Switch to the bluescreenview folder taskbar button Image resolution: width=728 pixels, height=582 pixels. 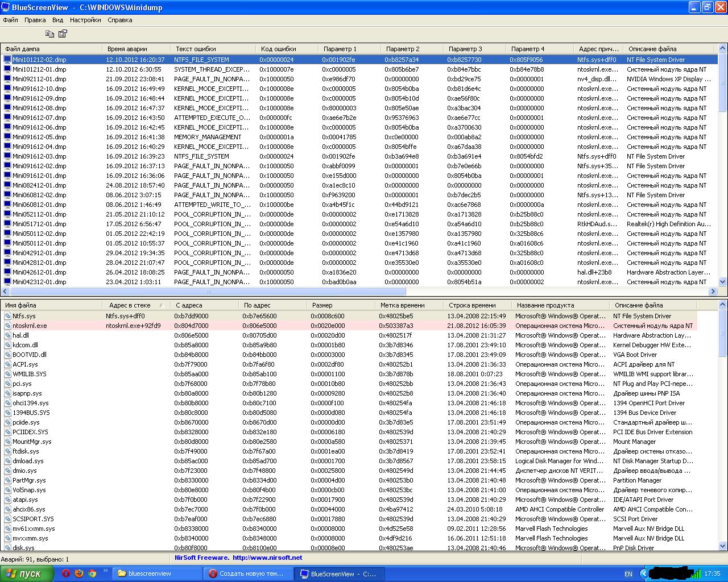[x=158, y=573]
